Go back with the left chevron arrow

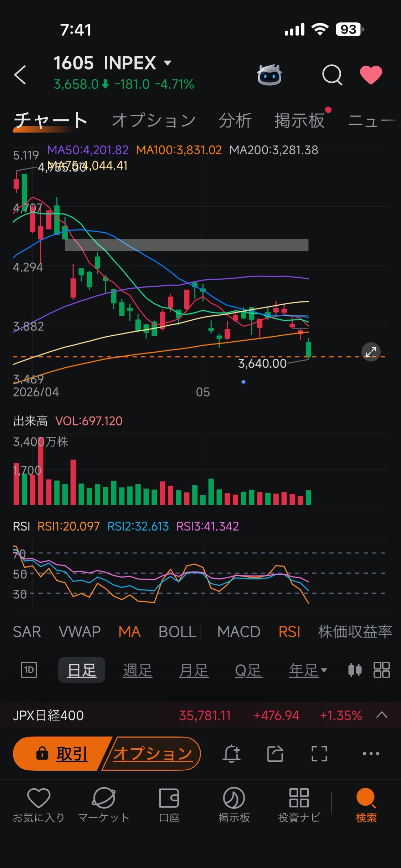click(x=20, y=75)
